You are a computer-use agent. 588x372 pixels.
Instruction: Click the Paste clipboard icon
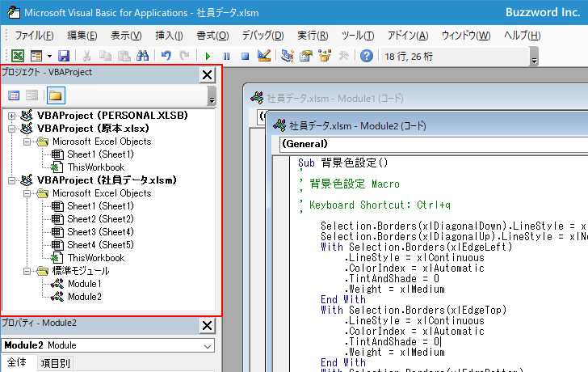coord(124,56)
